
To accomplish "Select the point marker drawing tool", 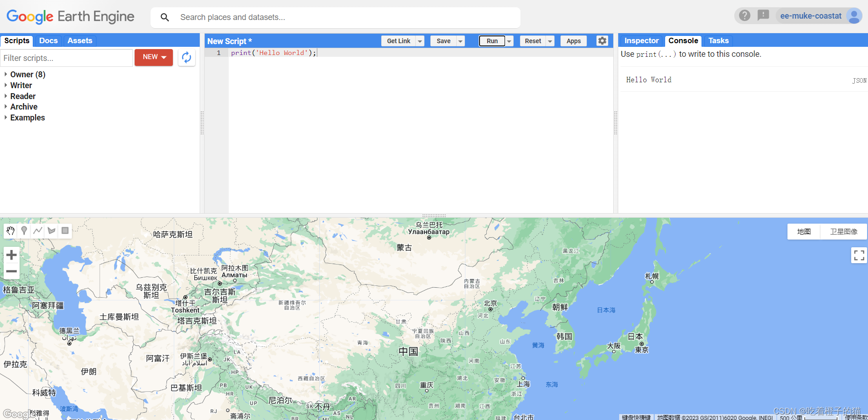I will point(24,230).
